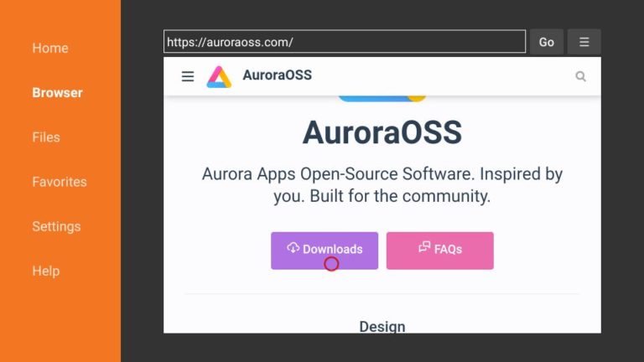Click the AuroraOSS triangle logo

(x=219, y=77)
